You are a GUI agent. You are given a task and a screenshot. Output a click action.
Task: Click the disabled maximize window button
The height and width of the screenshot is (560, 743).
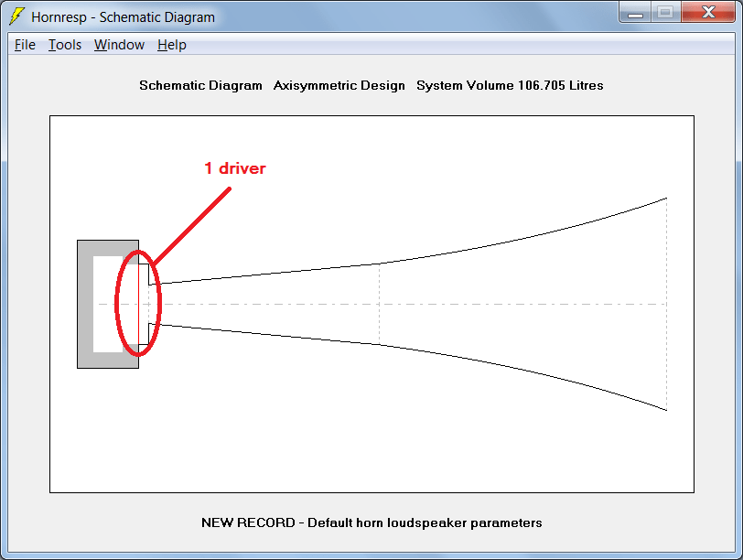click(x=666, y=12)
